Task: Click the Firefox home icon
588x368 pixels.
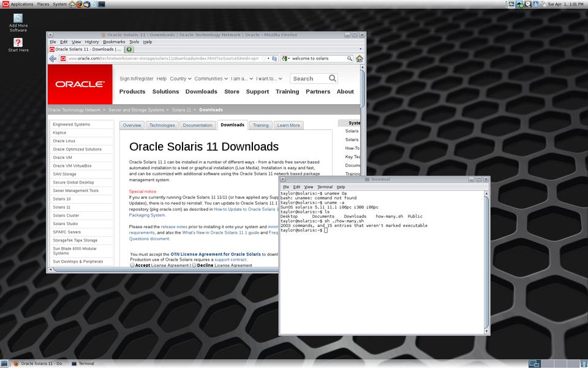Action: click(x=360, y=58)
